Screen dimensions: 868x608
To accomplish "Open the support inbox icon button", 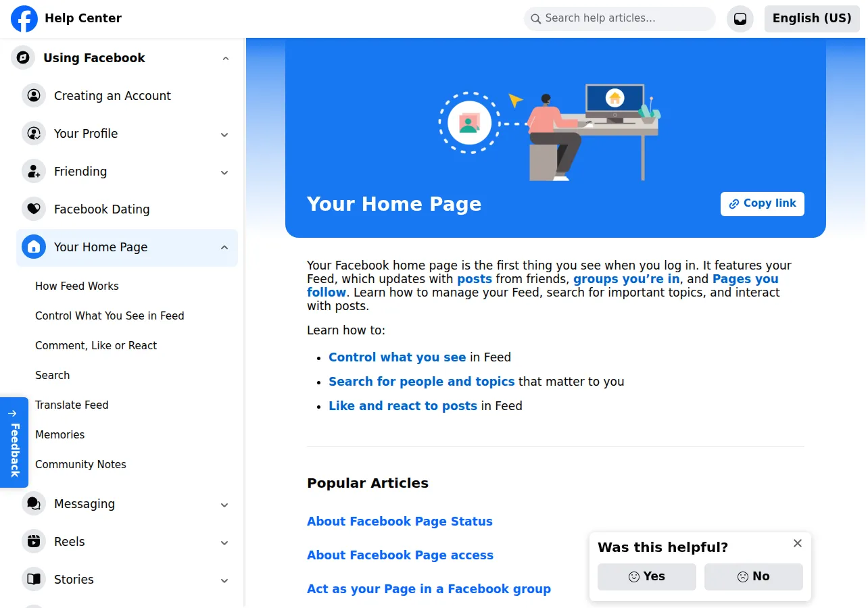I will coord(740,19).
